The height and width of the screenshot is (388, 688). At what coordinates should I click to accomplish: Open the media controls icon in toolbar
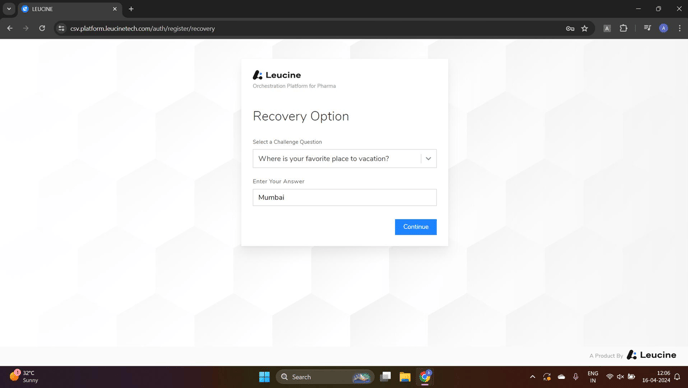coord(647,28)
